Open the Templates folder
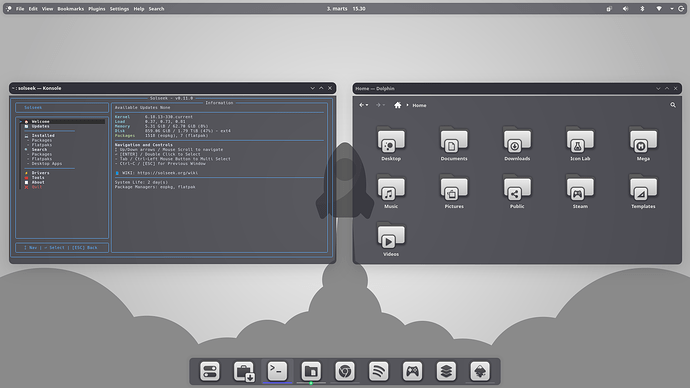The image size is (690, 388). 643,191
